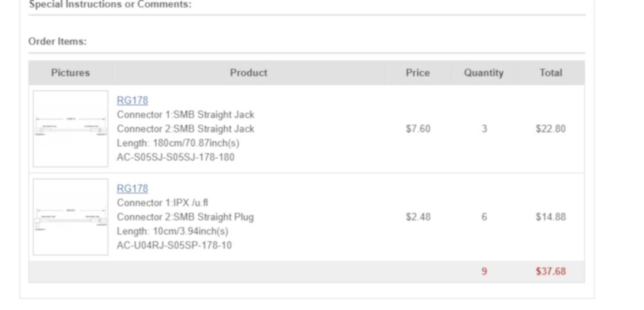Click the Pictures column header

click(x=70, y=73)
